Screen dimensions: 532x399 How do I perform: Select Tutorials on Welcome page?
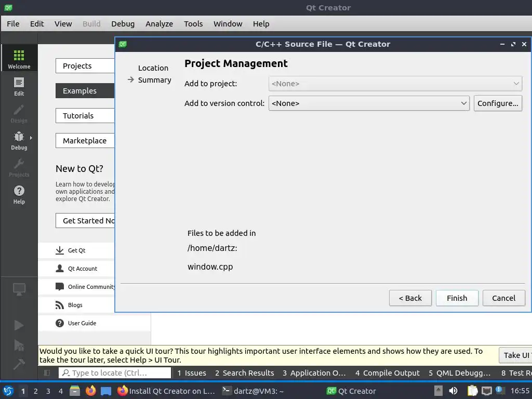[x=85, y=116]
